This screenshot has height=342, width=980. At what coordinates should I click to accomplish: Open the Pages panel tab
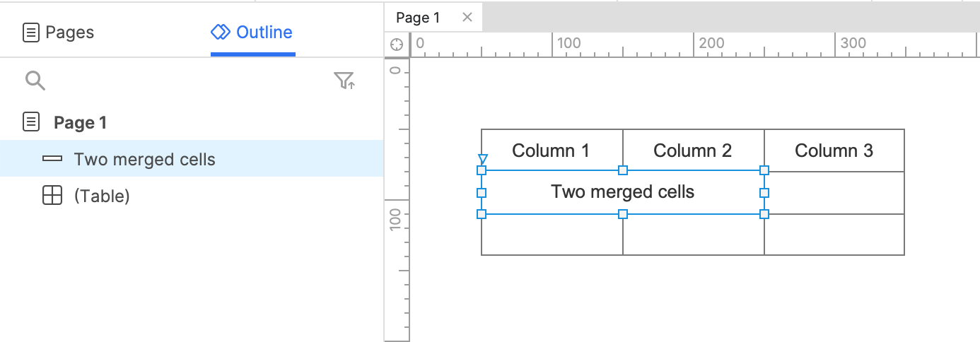(58, 33)
